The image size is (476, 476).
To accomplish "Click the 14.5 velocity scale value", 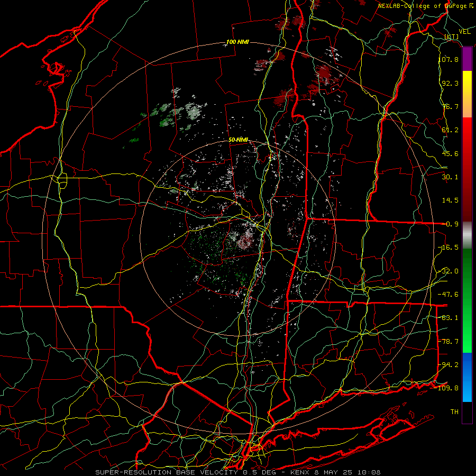I will 450,200.
